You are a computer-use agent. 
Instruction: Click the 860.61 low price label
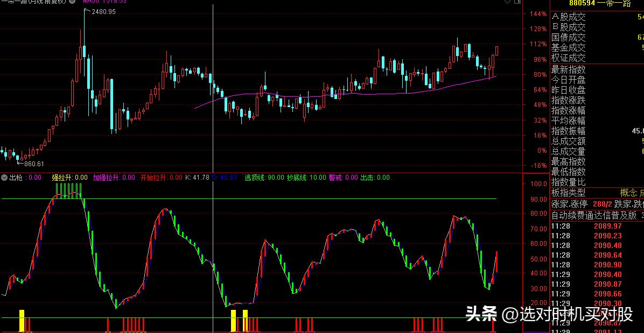pos(34,164)
